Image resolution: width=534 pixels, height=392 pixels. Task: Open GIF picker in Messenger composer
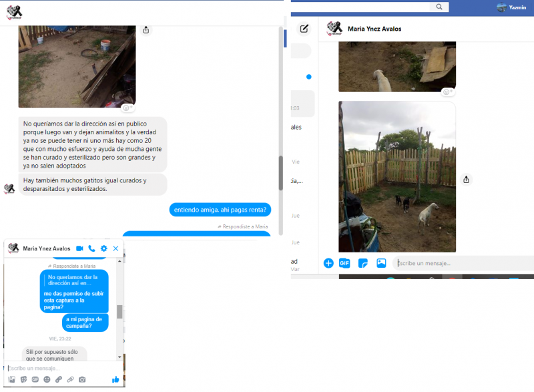pyautogui.click(x=344, y=263)
